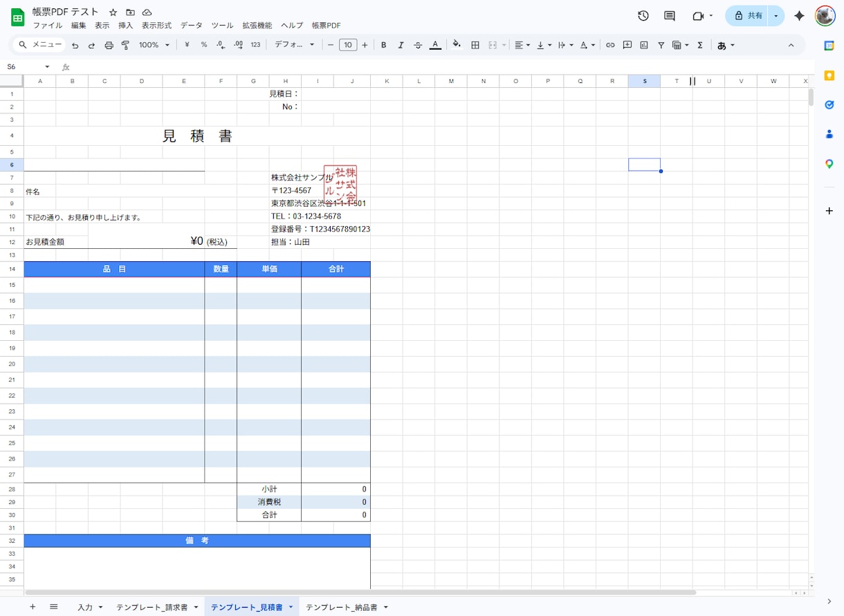The height and width of the screenshot is (616, 844).
Task: Click the font size field showing 10
Action: click(348, 45)
